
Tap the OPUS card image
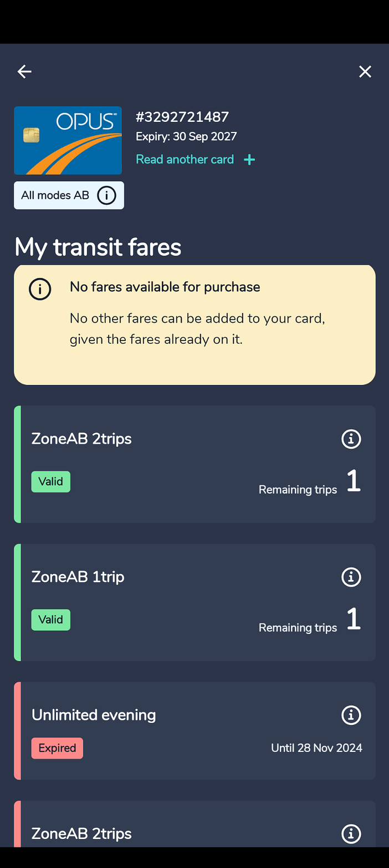tap(68, 140)
